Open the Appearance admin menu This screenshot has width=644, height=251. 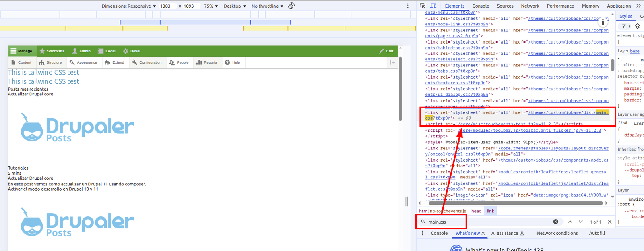[x=83, y=62]
